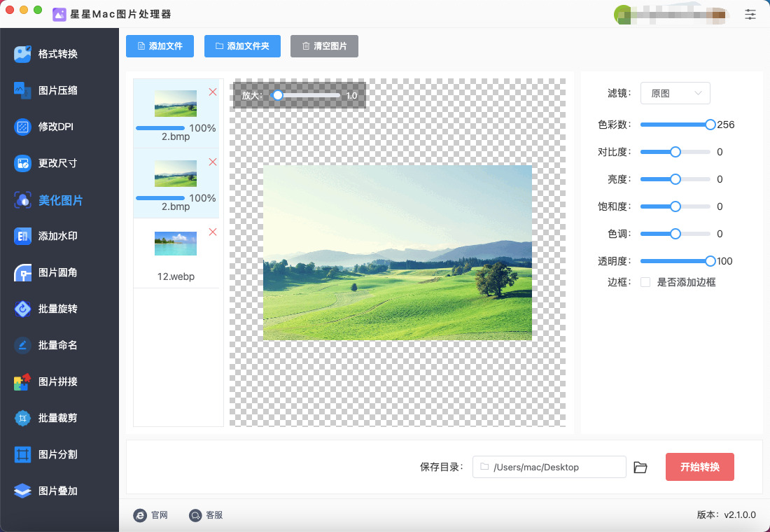Open the 修改DPI tool icon
This screenshot has width=770, height=532.
pos(23,127)
